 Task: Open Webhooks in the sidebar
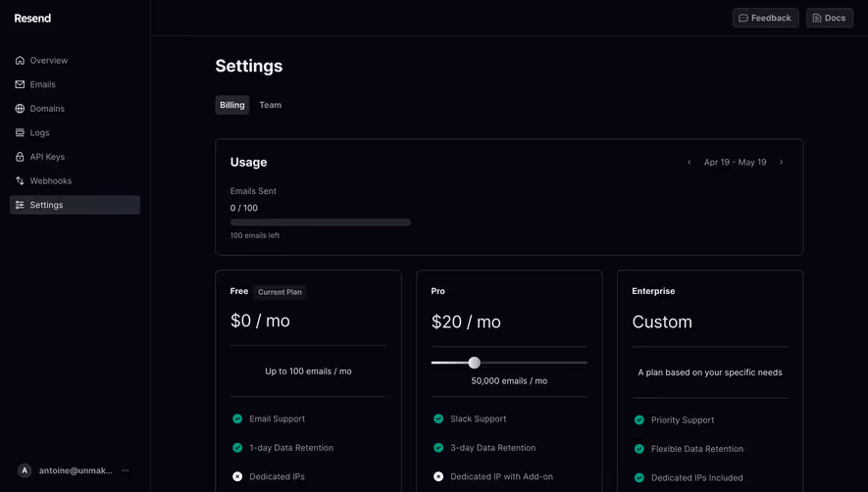coord(75,181)
